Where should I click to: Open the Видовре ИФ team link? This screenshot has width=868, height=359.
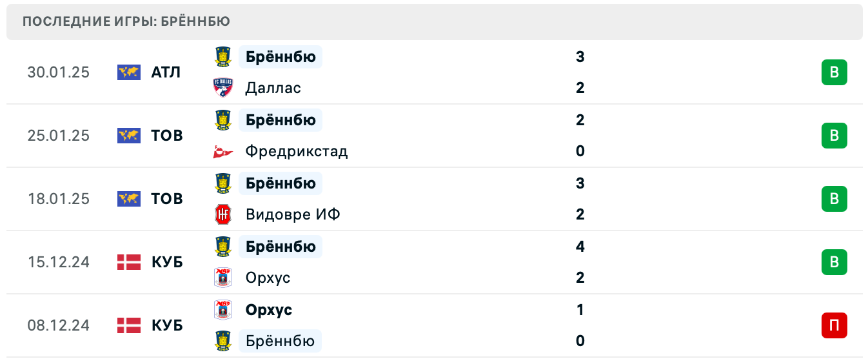pos(292,214)
